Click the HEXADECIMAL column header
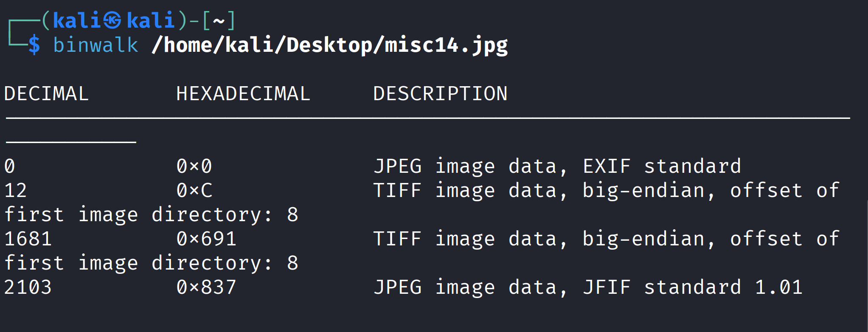The height and width of the screenshot is (332, 868). pos(243,93)
